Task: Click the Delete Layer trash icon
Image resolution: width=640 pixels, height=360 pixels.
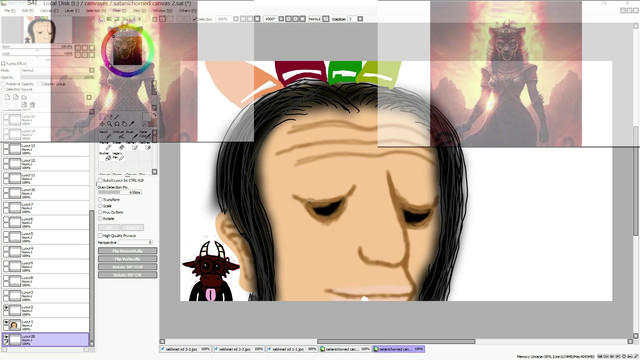Action: point(33,105)
